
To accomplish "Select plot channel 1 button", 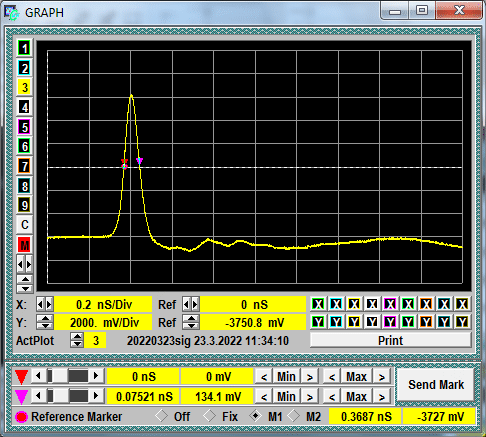I will [x=24, y=49].
